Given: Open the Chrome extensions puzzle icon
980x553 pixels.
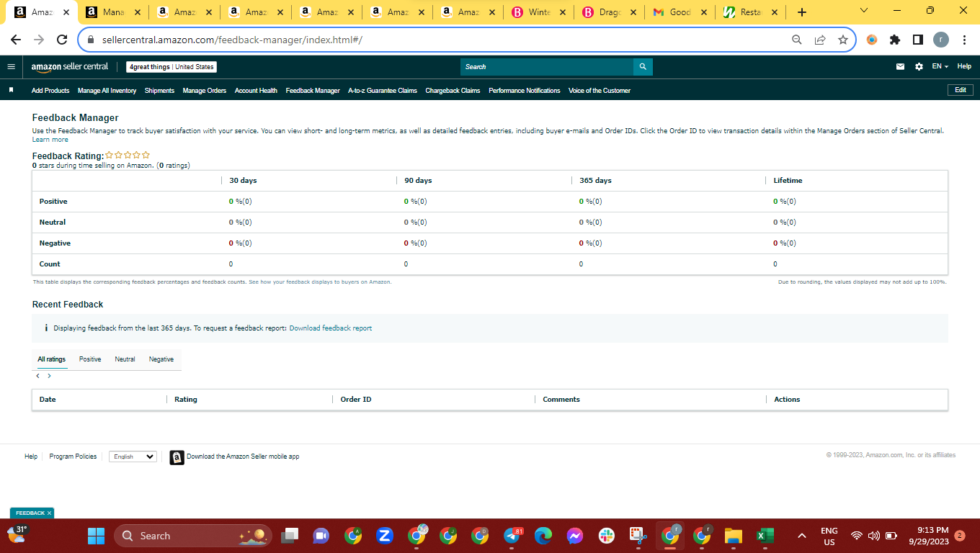Looking at the screenshot, I should [x=895, y=40].
